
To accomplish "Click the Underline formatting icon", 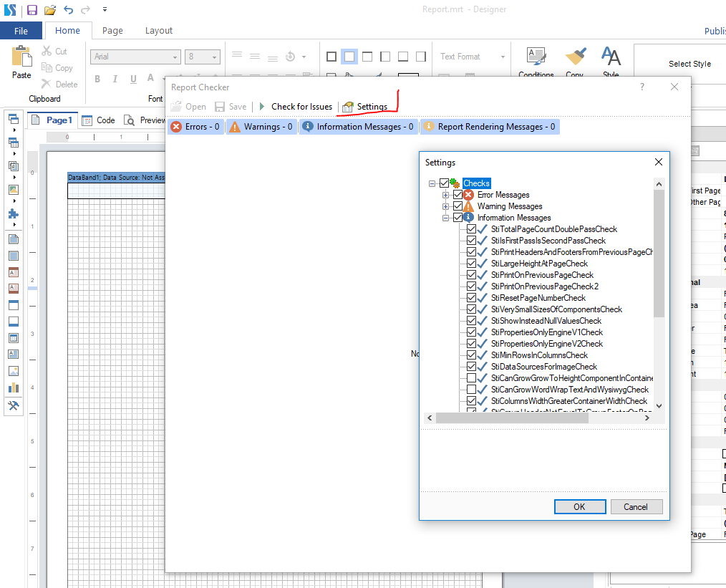I will (133, 79).
